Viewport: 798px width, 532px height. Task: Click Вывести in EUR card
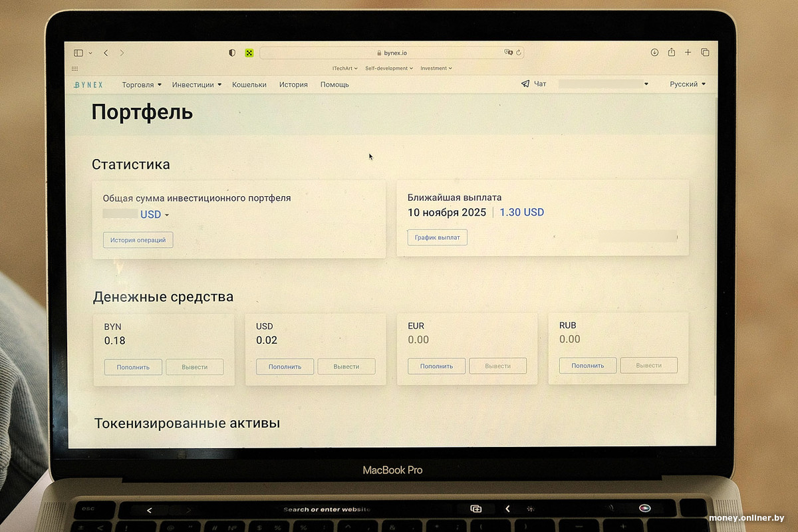498,366
